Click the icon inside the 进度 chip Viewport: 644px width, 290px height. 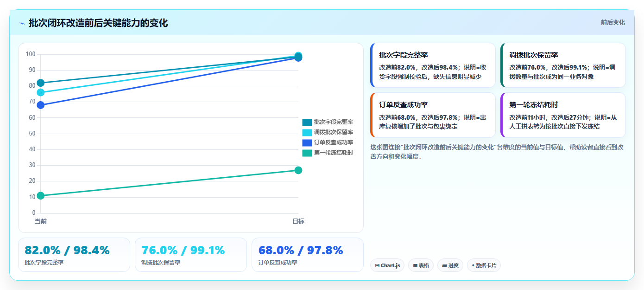click(x=444, y=266)
